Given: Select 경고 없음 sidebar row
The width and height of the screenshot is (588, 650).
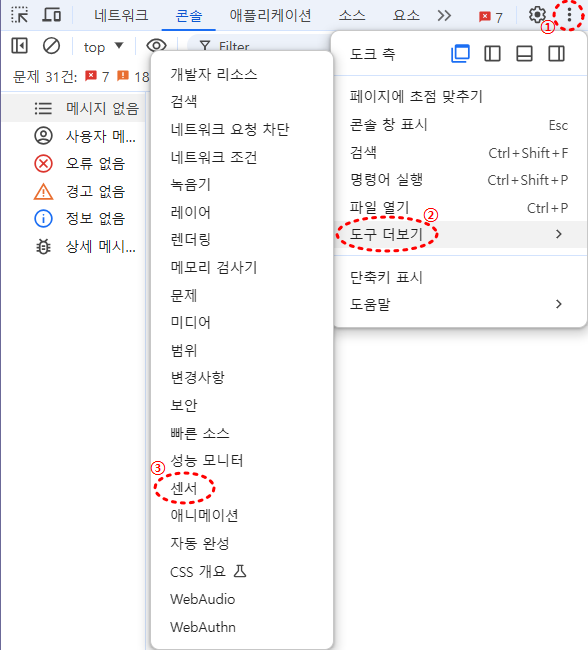Looking at the screenshot, I should [75, 192].
